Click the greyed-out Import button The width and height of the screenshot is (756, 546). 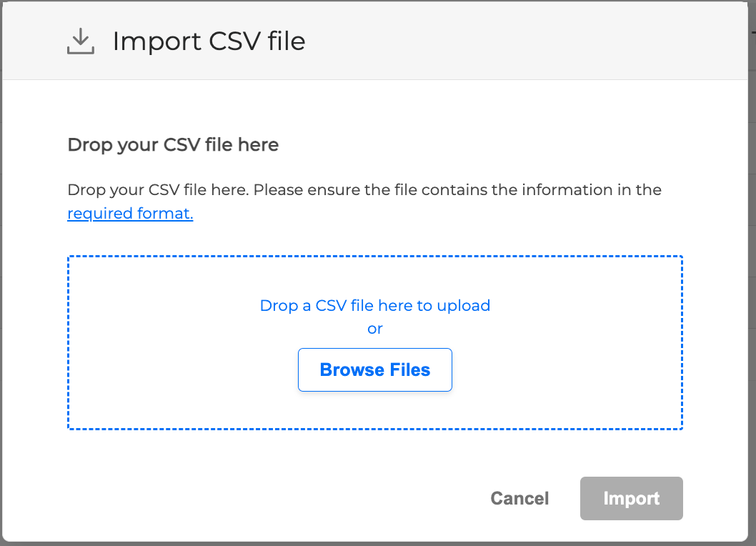click(631, 498)
